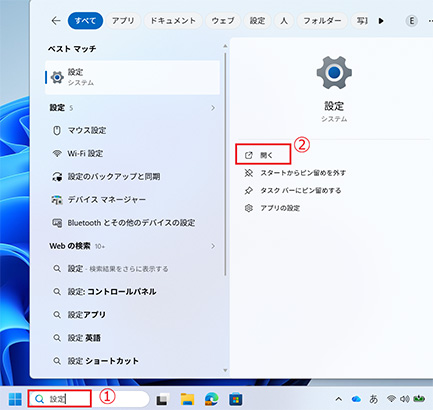Select web suggestion 設定 ショートカット
433x410 pixels.
click(x=133, y=361)
